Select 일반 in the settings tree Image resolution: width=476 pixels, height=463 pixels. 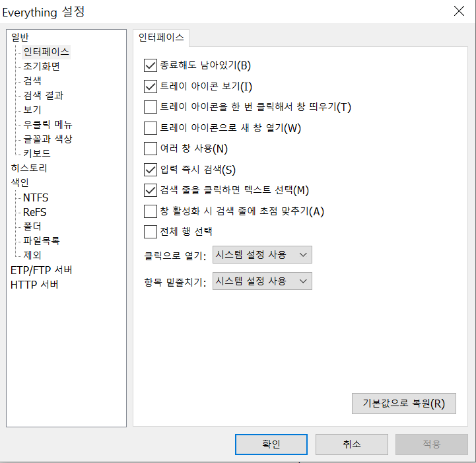click(x=20, y=37)
